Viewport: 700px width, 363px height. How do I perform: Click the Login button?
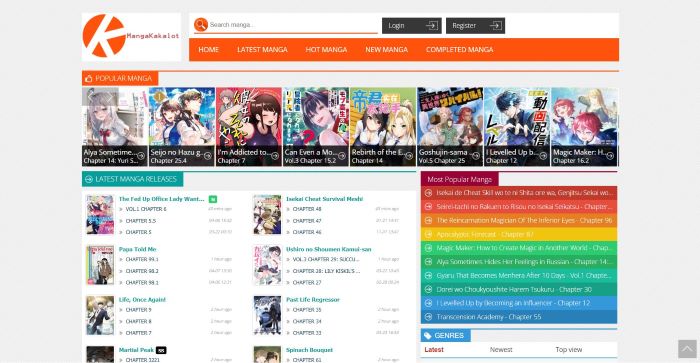[x=412, y=25]
